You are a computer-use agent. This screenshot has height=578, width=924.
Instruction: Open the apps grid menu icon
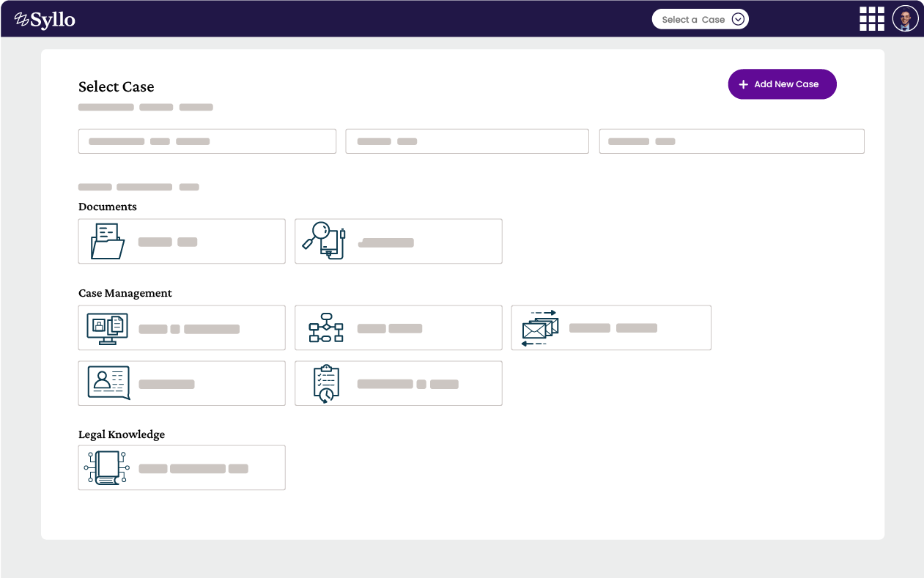click(x=872, y=19)
